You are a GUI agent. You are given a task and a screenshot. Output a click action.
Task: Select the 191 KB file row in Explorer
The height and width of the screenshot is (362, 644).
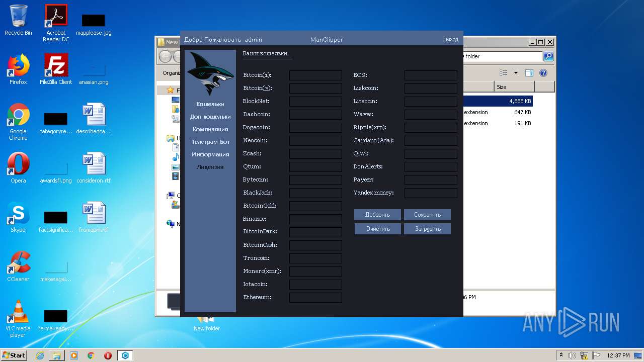click(x=498, y=123)
